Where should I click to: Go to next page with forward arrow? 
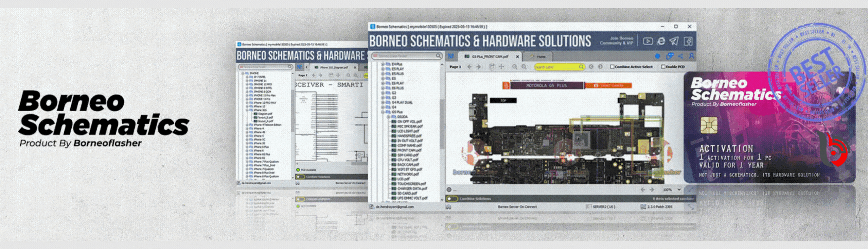coord(479,67)
